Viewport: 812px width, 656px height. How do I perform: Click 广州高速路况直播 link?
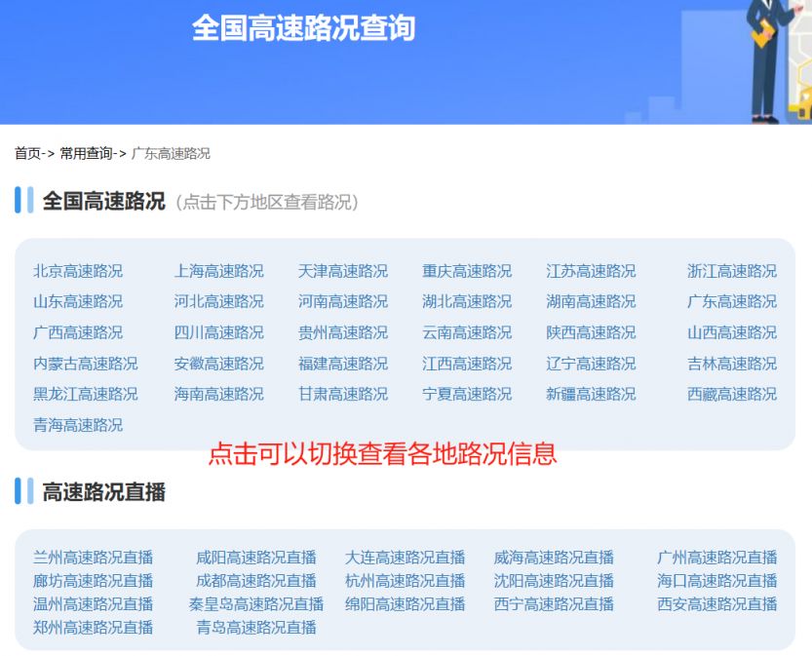tap(716, 558)
